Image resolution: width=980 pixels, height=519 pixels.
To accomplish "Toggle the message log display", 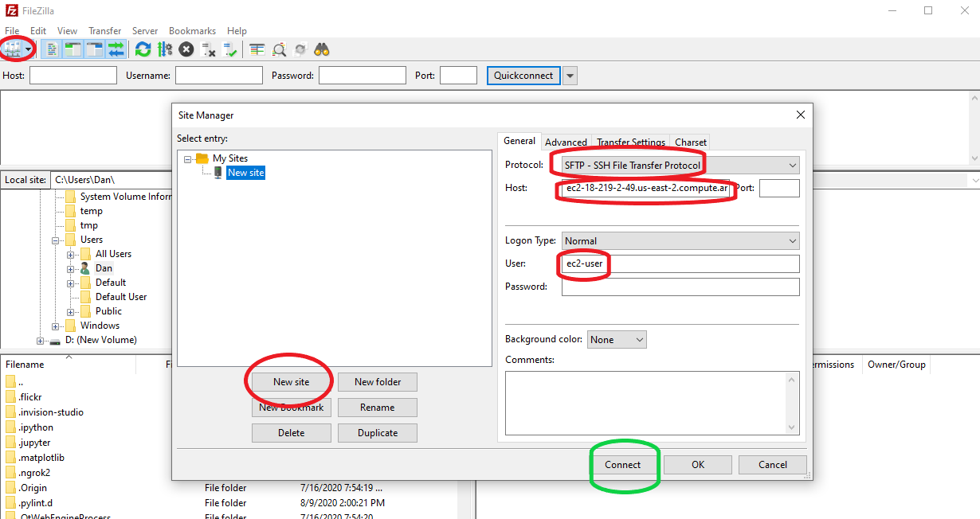I will [x=49, y=49].
